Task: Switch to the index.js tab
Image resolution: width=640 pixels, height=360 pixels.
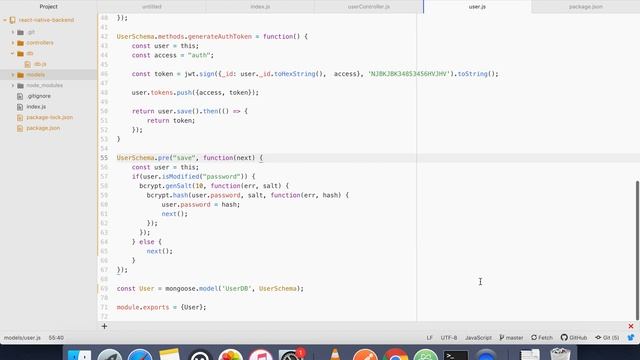Action: [x=260, y=7]
